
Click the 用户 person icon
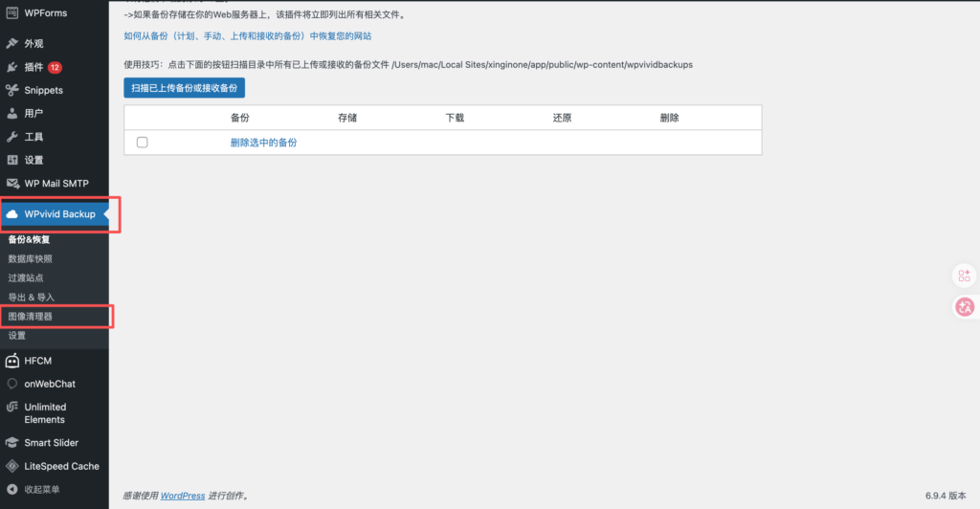click(11, 113)
